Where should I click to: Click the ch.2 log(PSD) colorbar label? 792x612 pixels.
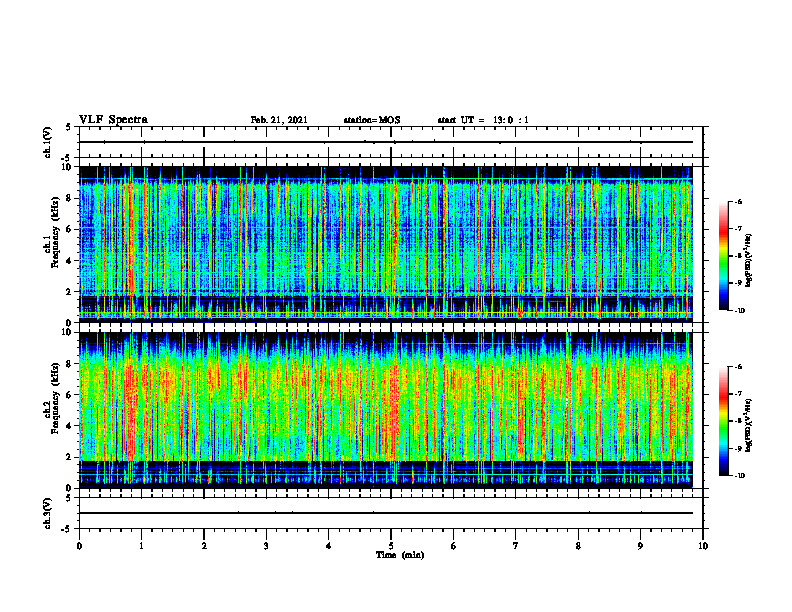pyautogui.click(x=749, y=425)
